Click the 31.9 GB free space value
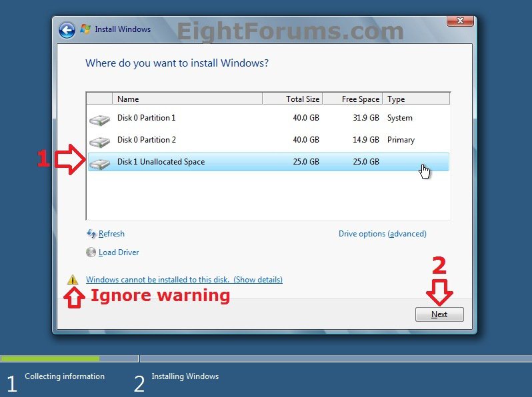This screenshot has width=532, height=397. [366, 118]
